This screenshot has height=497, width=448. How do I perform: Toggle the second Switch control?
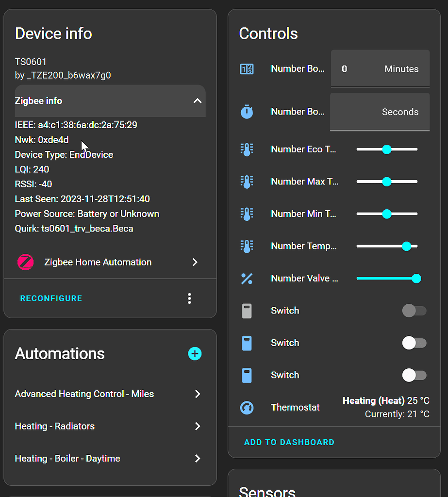point(414,343)
